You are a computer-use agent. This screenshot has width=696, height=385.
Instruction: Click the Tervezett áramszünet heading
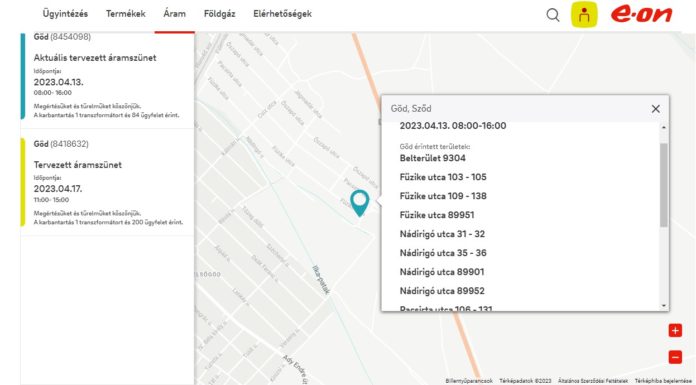(x=78, y=165)
